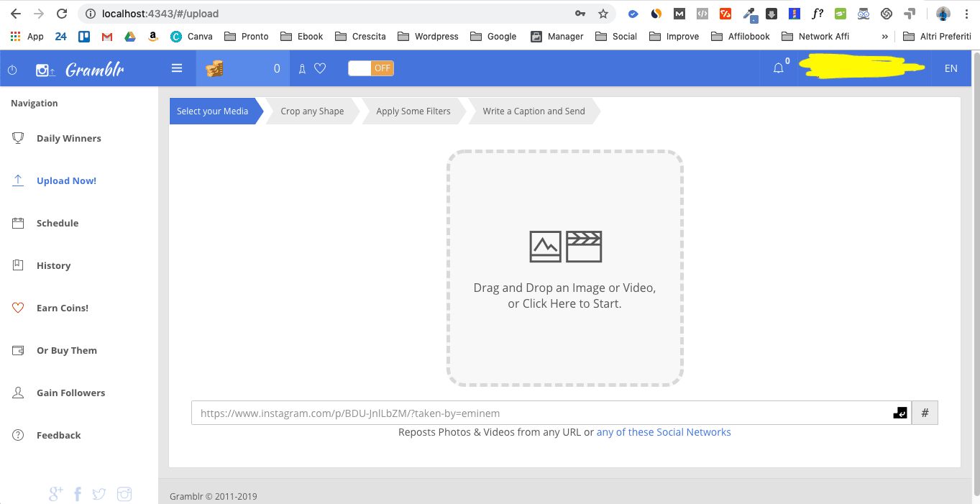The height and width of the screenshot is (504, 980).
Task: Toggle the OFF switch in header
Action: tap(371, 68)
